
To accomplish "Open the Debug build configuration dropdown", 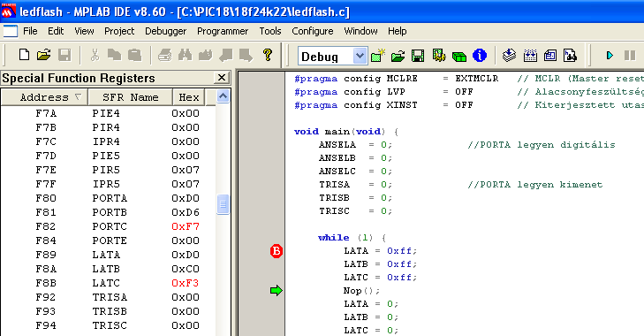I will point(360,56).
